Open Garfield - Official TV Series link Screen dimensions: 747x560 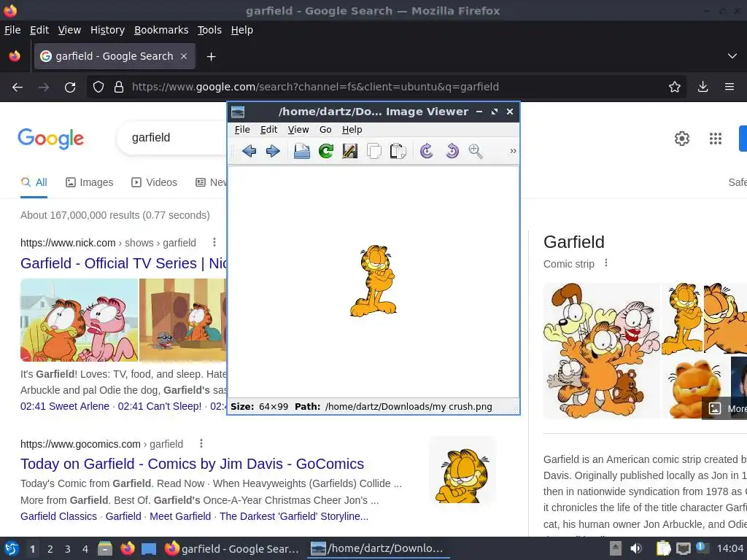[123, 263]
